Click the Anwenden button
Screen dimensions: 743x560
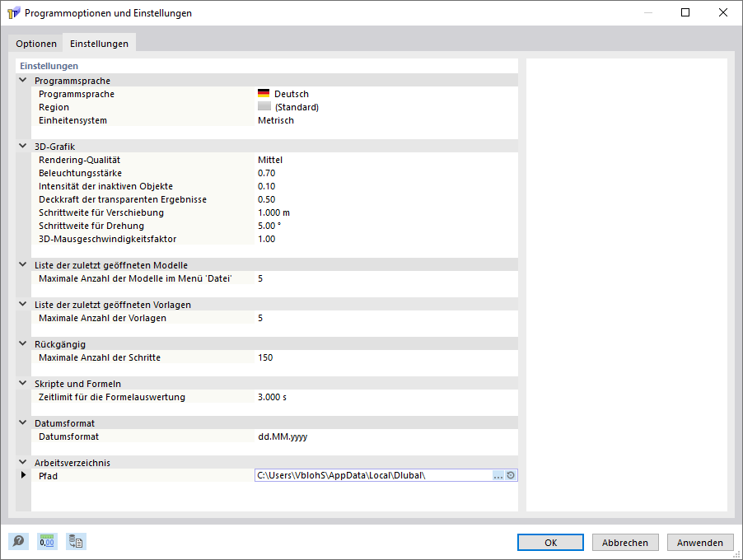(700, 543)
